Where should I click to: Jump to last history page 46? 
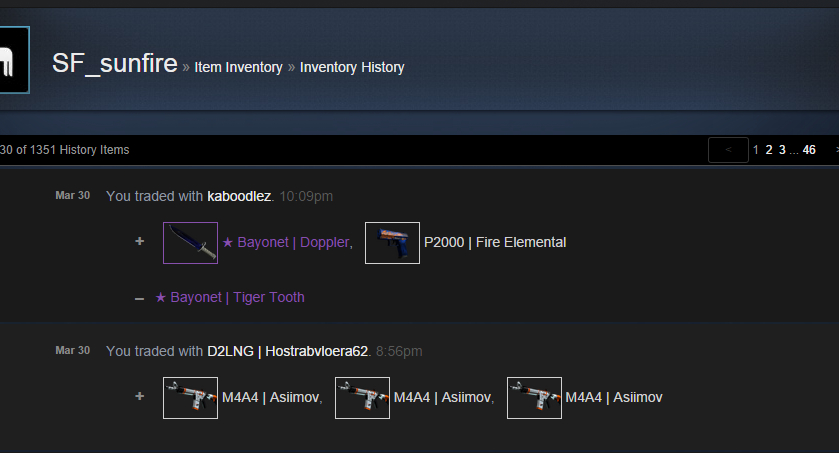click(809, 150)
